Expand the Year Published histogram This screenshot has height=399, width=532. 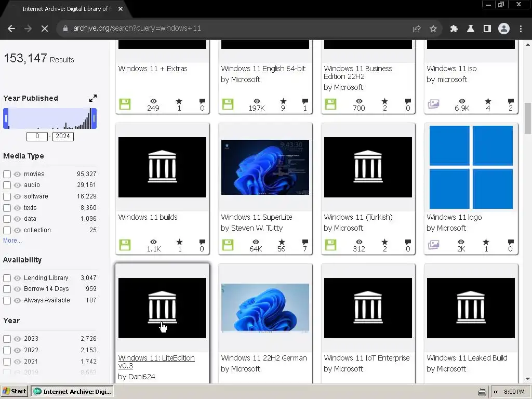tap(93, 98)
